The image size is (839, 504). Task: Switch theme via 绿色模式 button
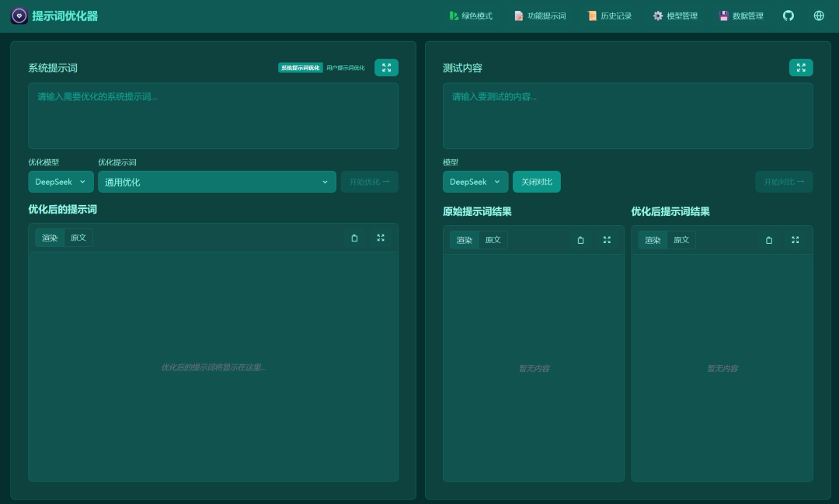(x=471, y=16)
